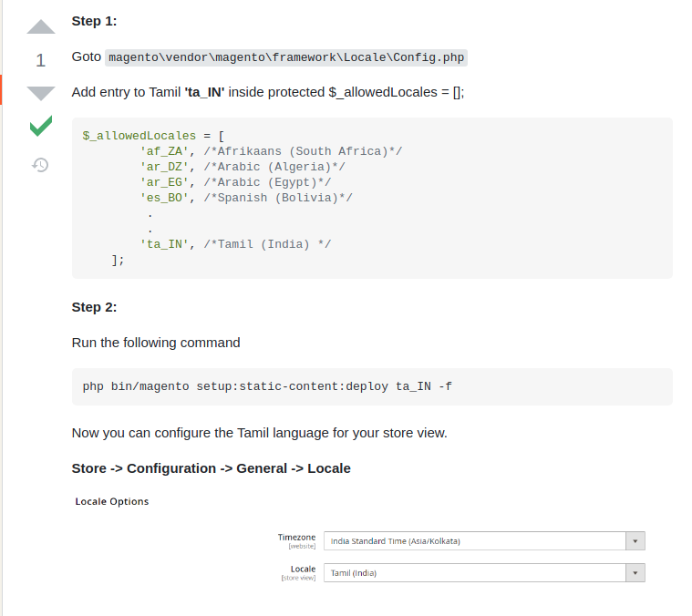Click the Locale Options section title
Image resolution: width=692 pixels, height=616 pixels.
pyautogui.click(x=111, y=501)
